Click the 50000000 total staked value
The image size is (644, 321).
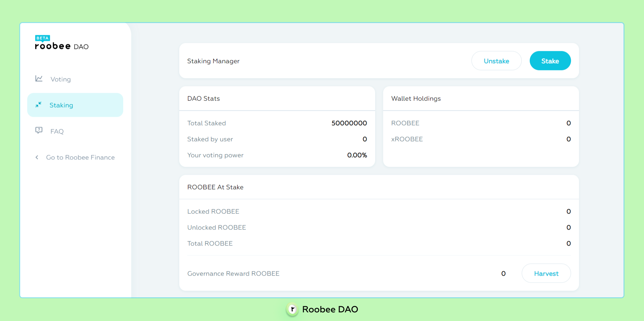coord(349,123)
